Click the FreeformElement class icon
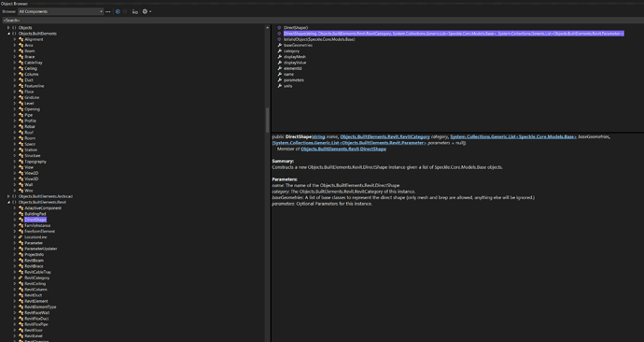This screenshot has height=342, width=644. tap(21, 231)
